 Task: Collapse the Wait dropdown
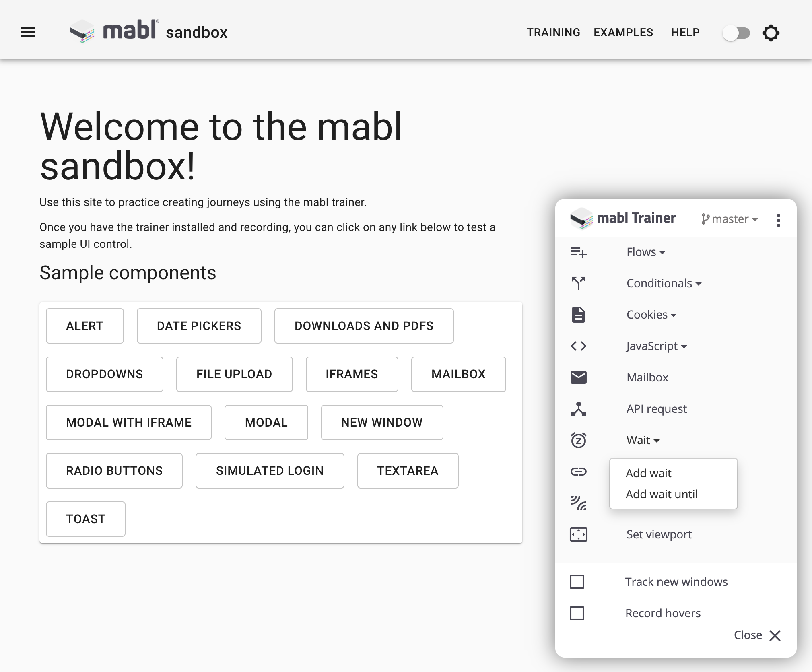pos(643,441)
